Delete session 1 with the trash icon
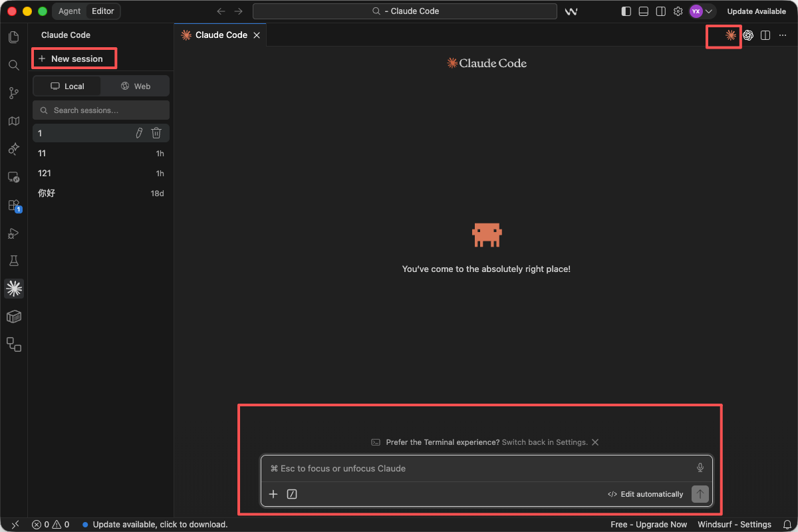 [x=156, y=133]
